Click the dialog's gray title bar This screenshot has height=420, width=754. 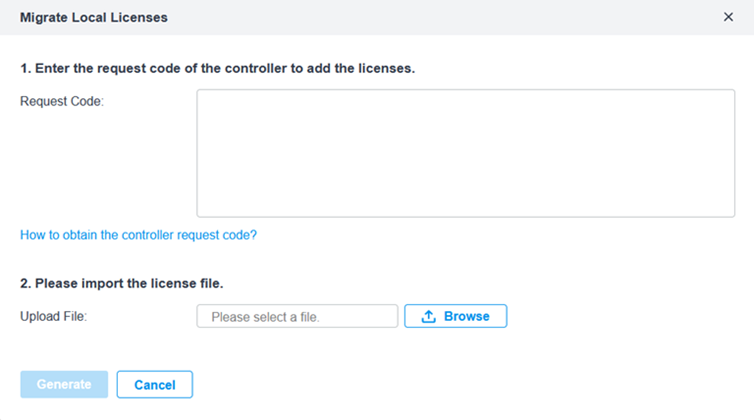377,17
